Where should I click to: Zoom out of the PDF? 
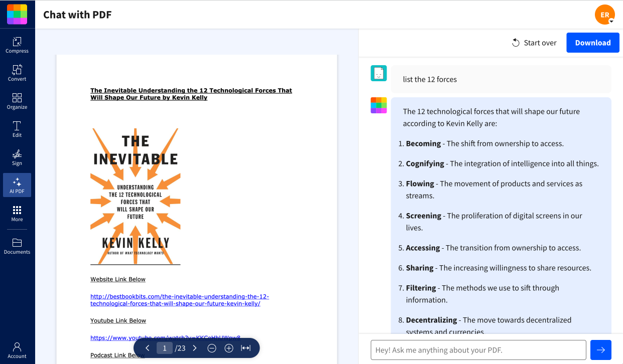coord(212,348)
